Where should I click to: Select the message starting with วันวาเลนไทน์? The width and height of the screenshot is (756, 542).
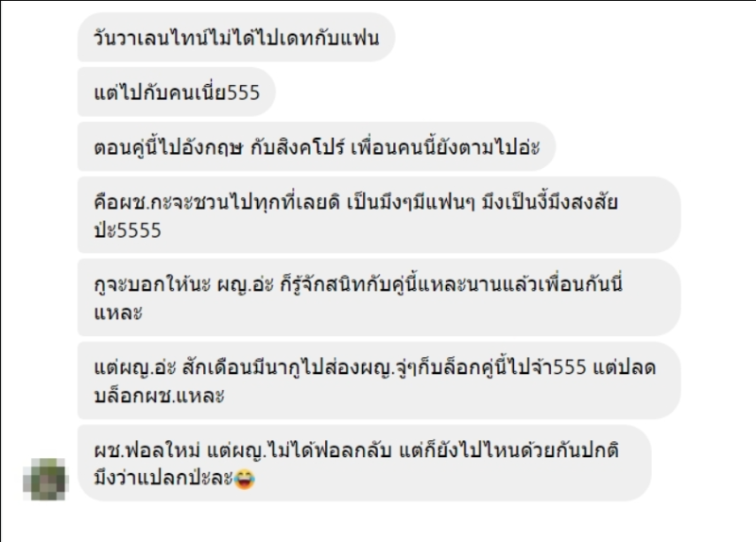tap(236, 38)
